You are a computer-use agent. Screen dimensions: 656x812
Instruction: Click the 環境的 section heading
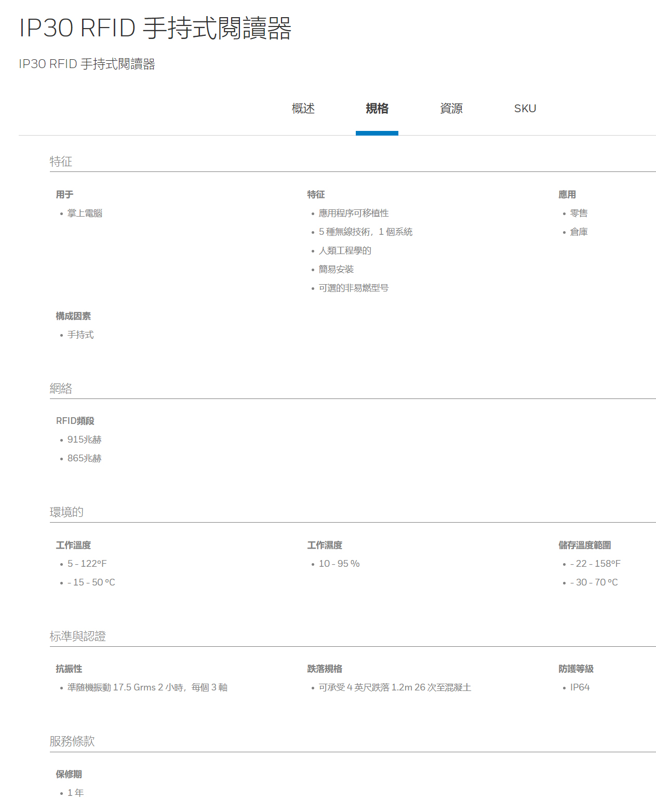[x=66, y=512]
